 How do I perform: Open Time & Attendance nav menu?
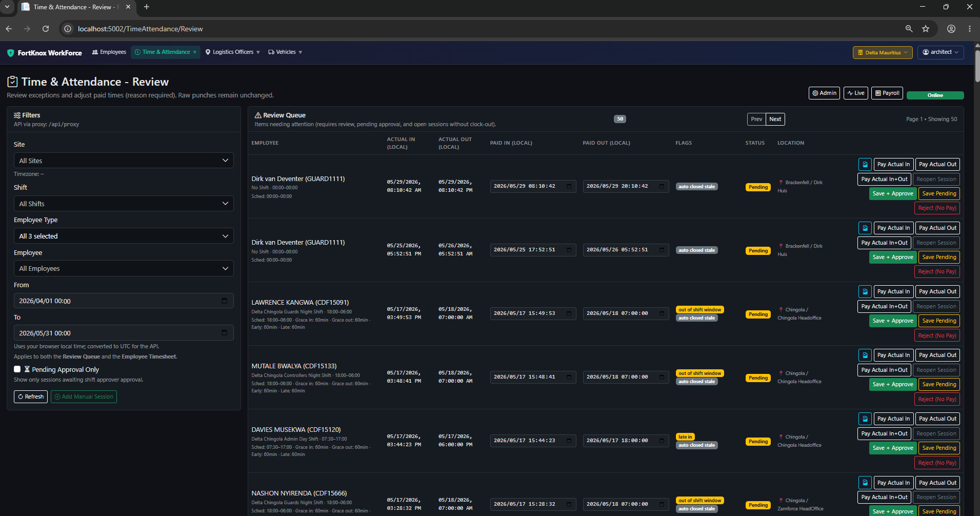pyautogui.click(x=166, y=52)
